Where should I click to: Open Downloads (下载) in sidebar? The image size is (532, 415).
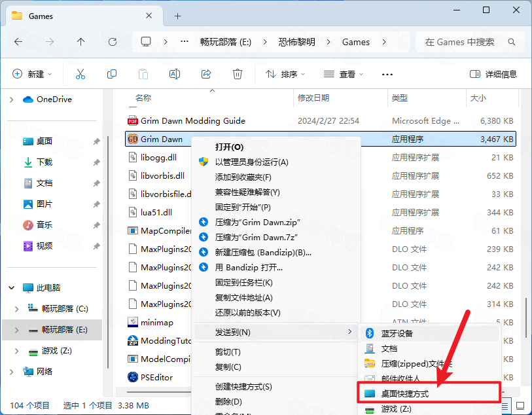tap(44, 162)
